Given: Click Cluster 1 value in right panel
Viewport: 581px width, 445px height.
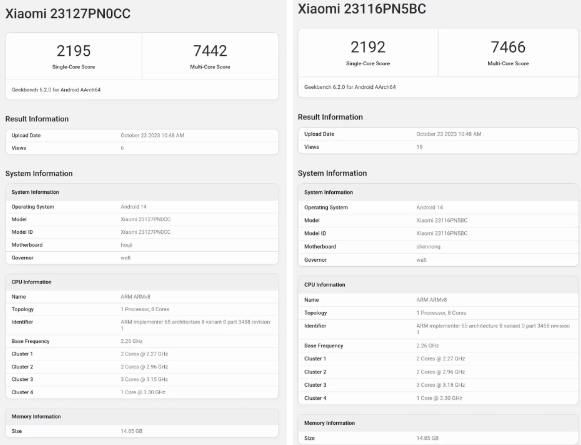Looking at the screenshot, I should click(441, 359).
